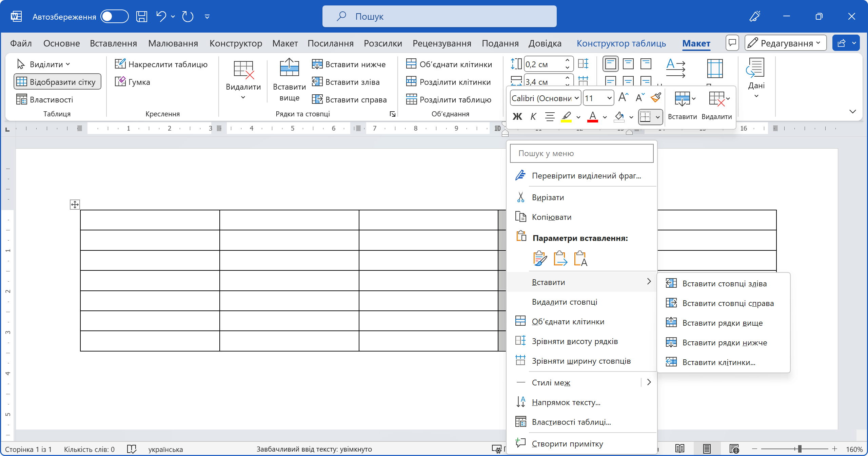Click red font color swatch button
Screen dimensions: 868x456
tap(592, 117)
